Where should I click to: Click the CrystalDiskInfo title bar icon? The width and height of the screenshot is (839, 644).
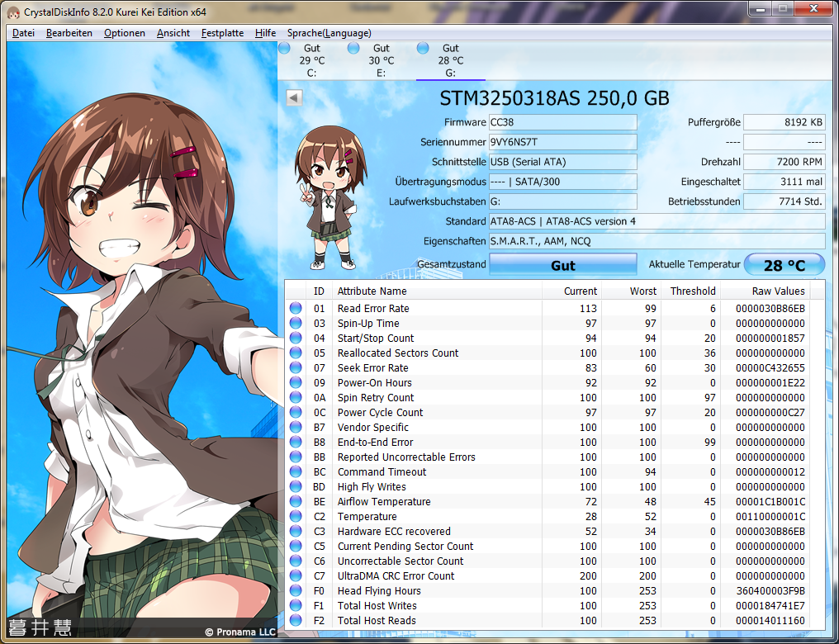click(14, 12)
